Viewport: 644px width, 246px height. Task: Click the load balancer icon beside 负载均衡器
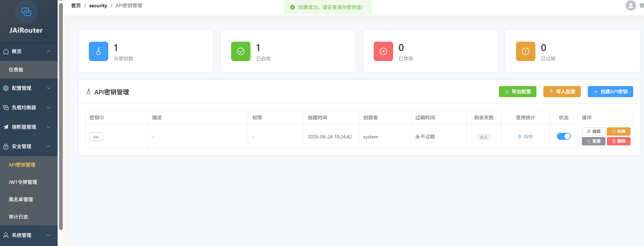pyautogui.click(x=6, y=108)
